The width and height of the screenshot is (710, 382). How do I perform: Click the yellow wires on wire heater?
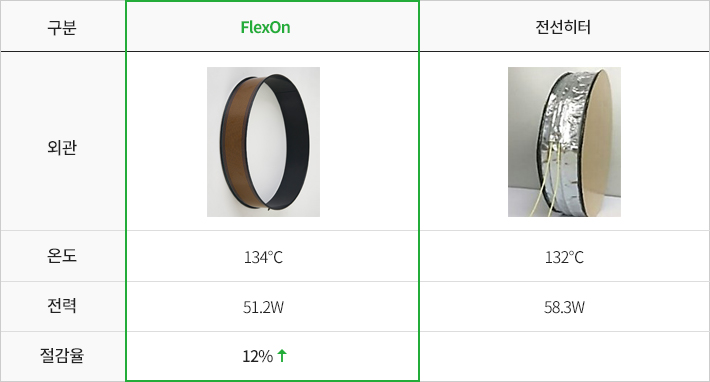552,183
